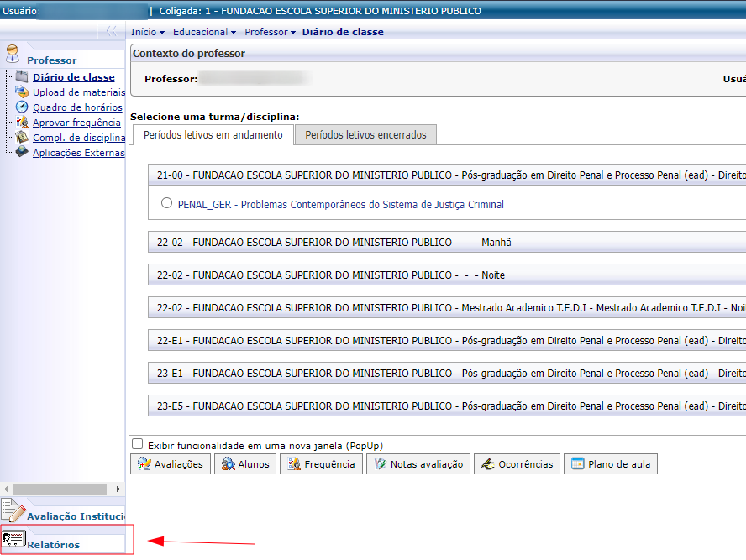Screen dimensions: 746x560
Task: Click the Plano de aula button label
Action: 619,464
